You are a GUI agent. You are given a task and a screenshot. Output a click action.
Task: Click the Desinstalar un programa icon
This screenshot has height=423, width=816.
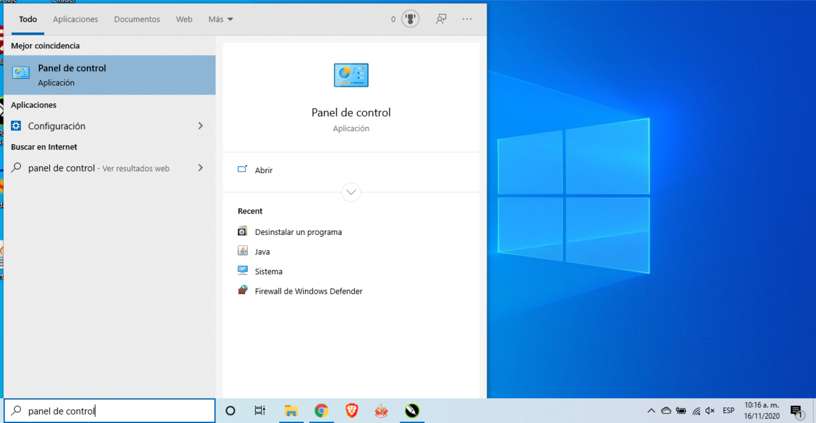coord(243,231)
